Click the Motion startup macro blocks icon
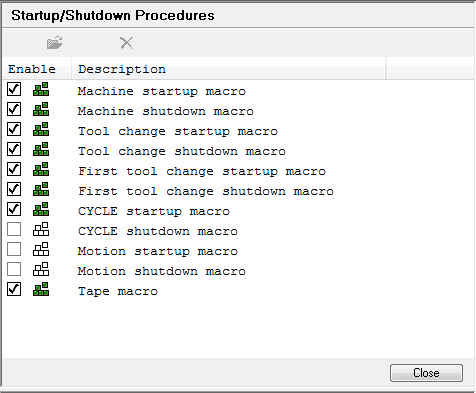The width and height of the screenshot is (476, 393). coord(41,249)
